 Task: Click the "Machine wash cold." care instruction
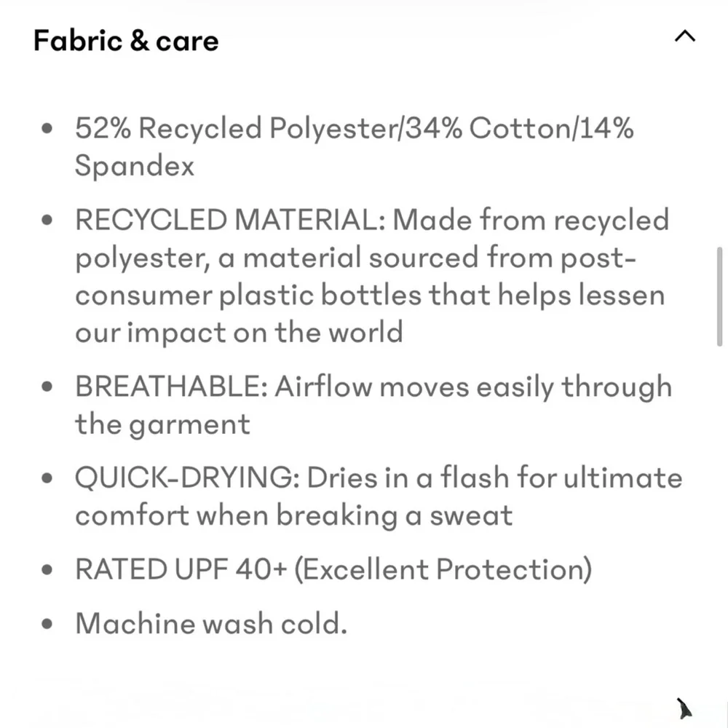click(211, 624)
